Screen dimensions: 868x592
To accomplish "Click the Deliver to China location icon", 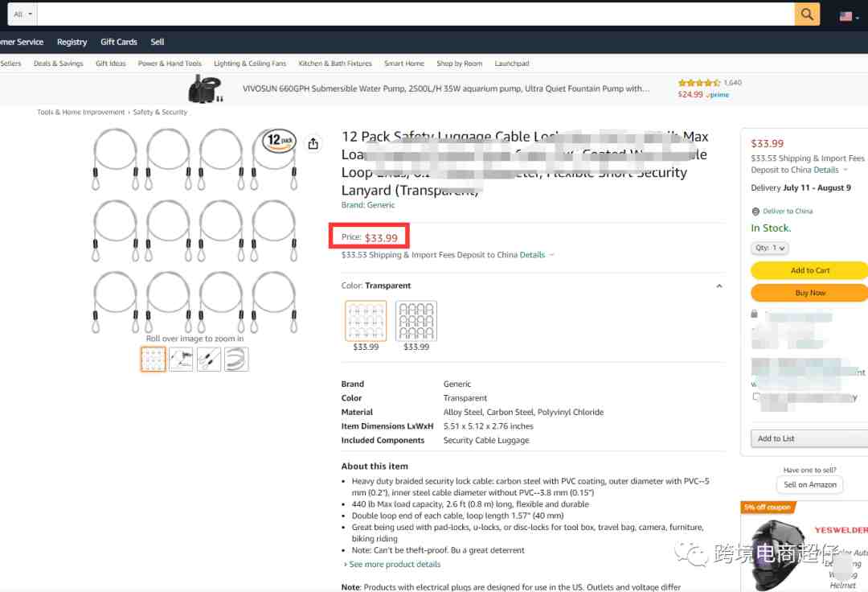I will 755,211.
